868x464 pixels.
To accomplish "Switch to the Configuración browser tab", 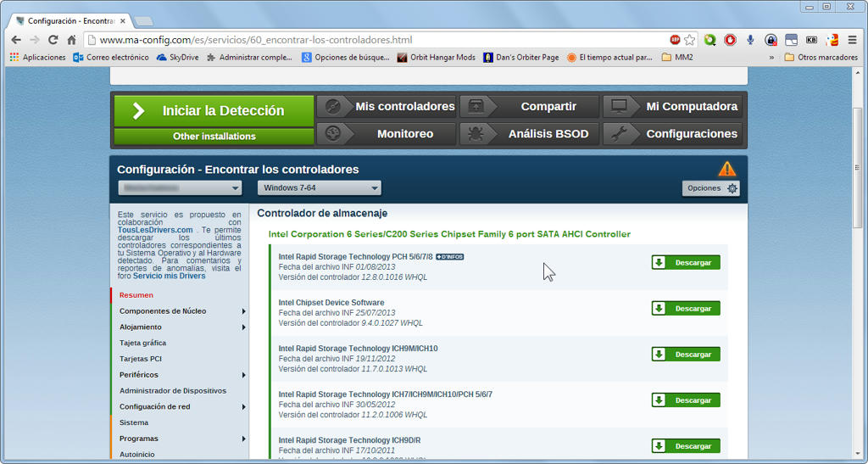I will [x=71, y=21].
